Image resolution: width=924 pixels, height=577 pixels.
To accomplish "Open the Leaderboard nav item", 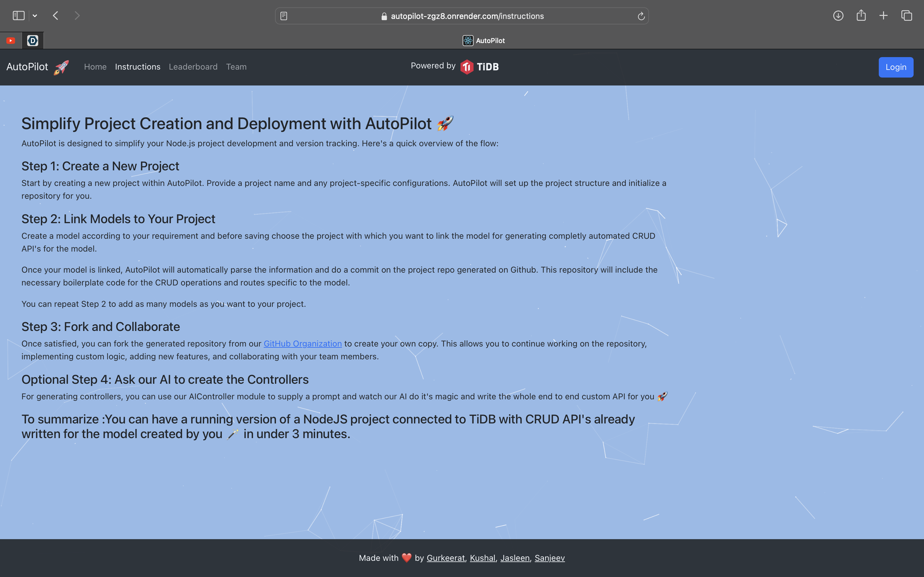I will tap(193, 67).
